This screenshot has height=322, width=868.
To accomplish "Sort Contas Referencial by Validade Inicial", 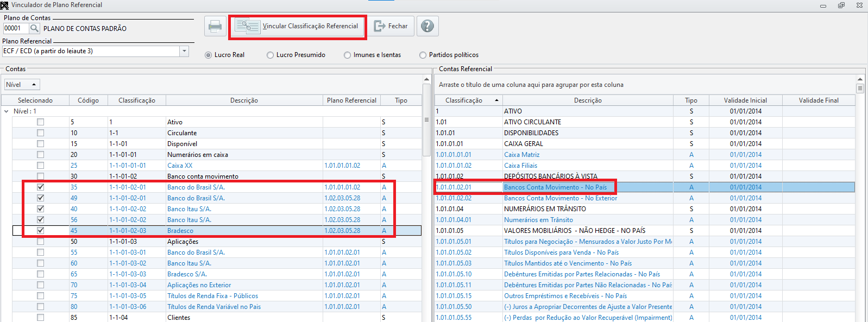I will (x=745, y=100).
